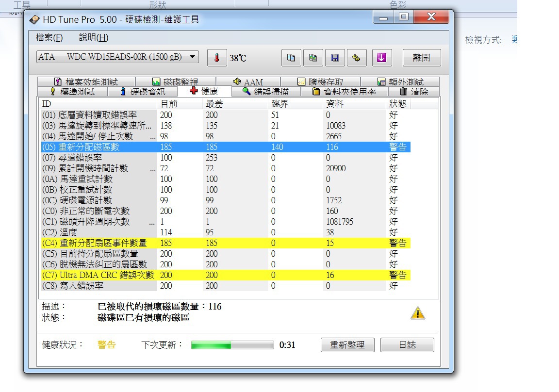The image size is (559, 392).
Task: Click the 資料 column header
Action: click(355, 104)
